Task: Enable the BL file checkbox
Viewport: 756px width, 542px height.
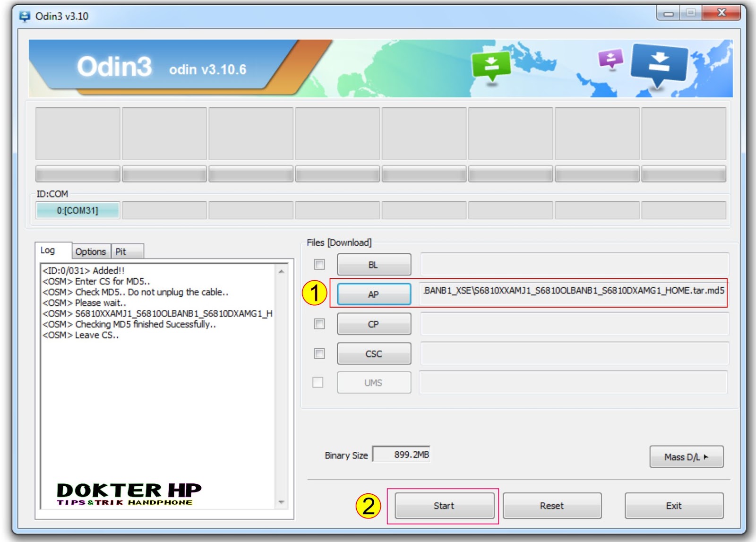Action: tap(319, 264)
